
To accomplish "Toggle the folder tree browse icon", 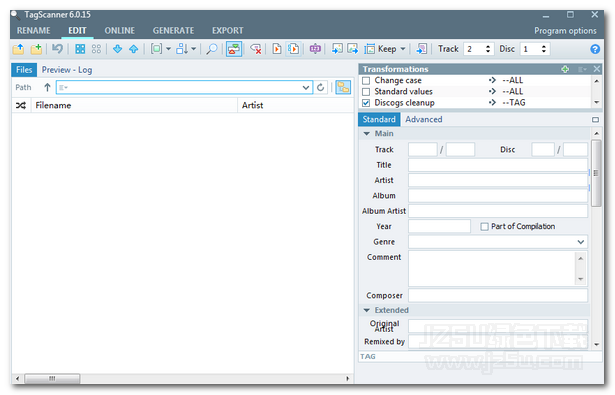I will (343, 87).
